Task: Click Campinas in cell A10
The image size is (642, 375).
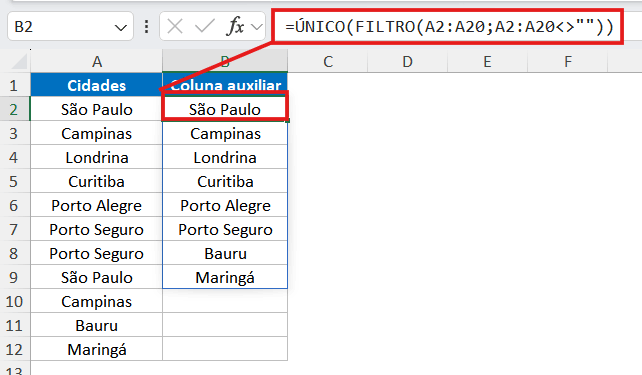Action: point(97,301)
